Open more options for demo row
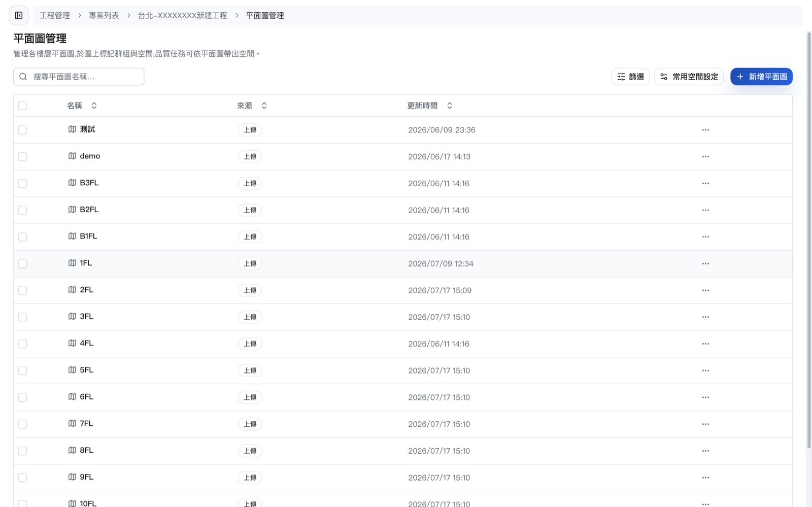 click(705, 157)
